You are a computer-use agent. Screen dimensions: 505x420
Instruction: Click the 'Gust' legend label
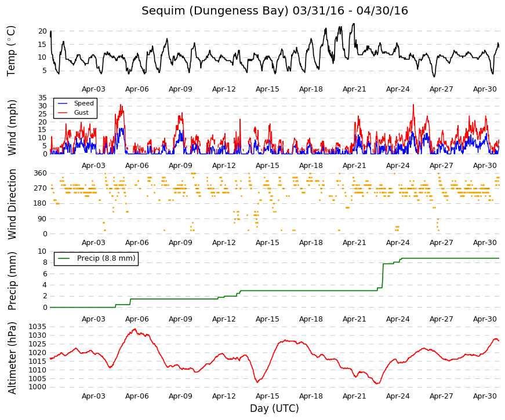[81, 112]
